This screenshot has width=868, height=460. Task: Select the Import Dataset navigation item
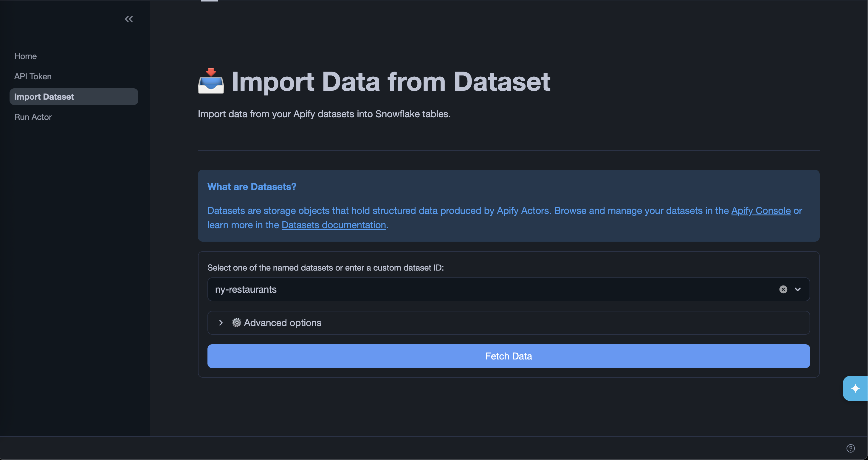[x=44, y=97]
